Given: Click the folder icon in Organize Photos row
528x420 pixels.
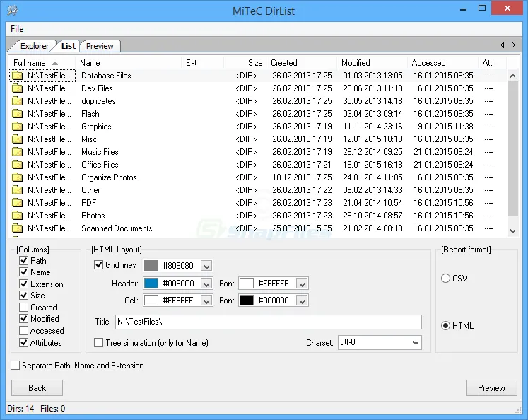Looking at the screenshot, I should point(17,177).
